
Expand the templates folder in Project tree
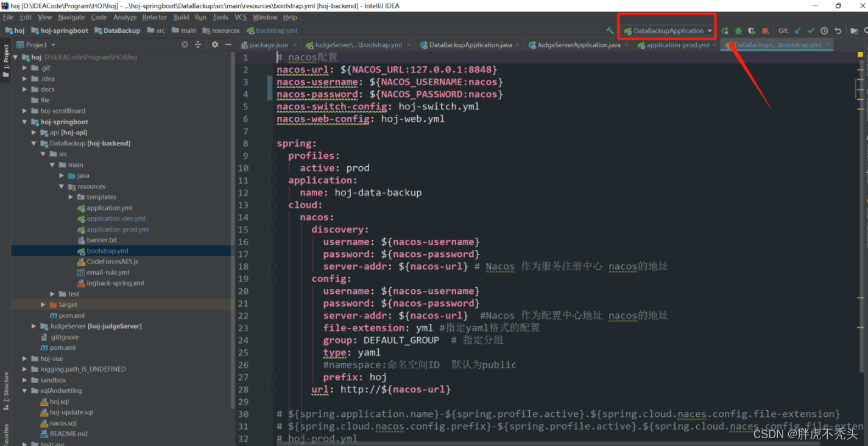tap(71, 197)
